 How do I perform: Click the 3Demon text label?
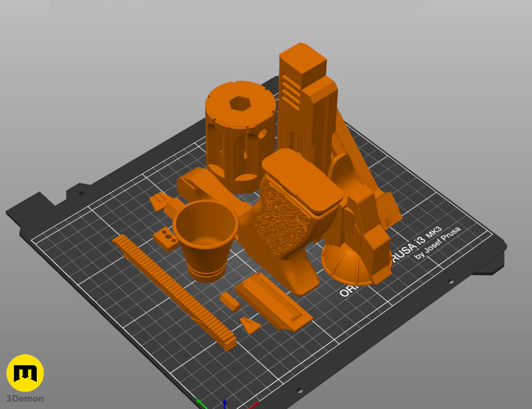(x=25, y=398)
